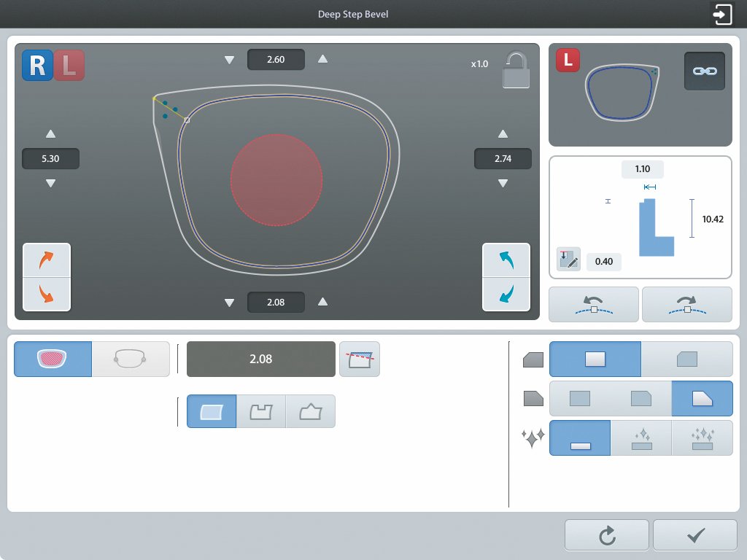The width and height of the screenshot is (747, 560).
Task: Select the drilled rimless frame tab
Action: 131,359
